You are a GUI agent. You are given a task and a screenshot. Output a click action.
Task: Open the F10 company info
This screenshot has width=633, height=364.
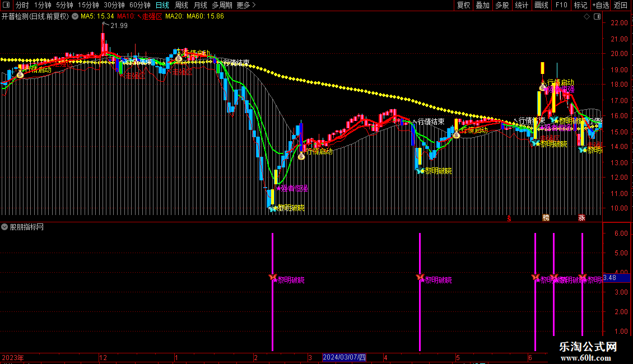pos(561,5)
